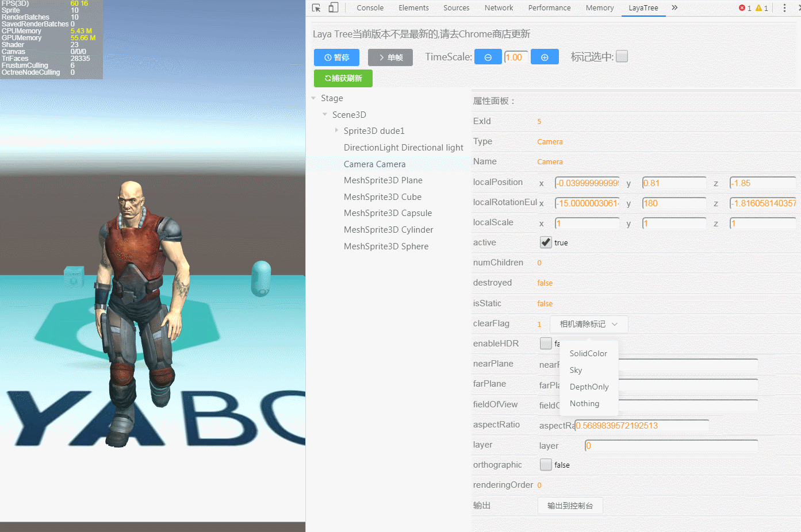The width and height of the screenshot is (801, 532).
Task: Click the Name value 'Camera'
Action: coord(550,162)
